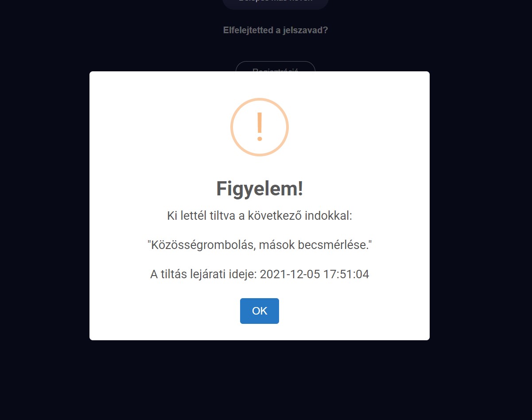
Task: Click the Figyelem! heading
Action: click(x=260, y=189)
